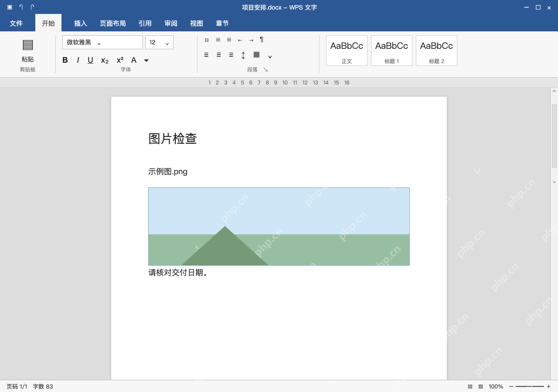Click the font color letter A
Viewport: 558px width, 392px height.
(134, 60)
